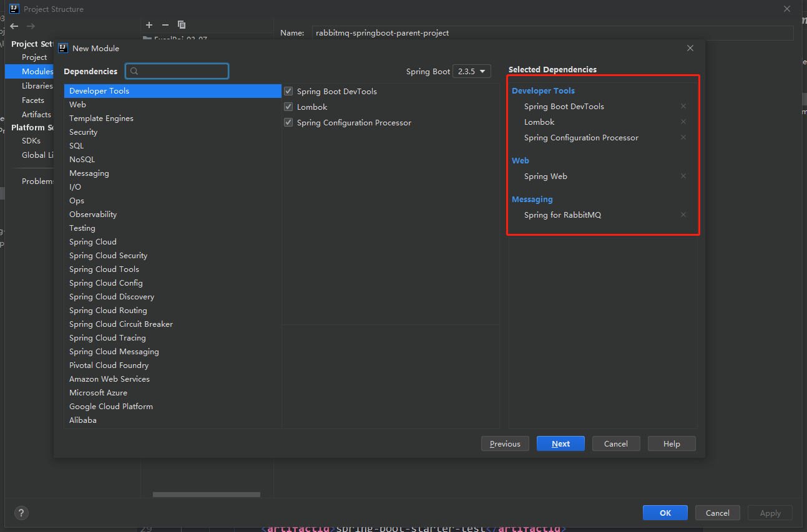Select Spring Cloud Circuit Breaker category
This screenshot has height=532, width=807.
pos(173,324)
